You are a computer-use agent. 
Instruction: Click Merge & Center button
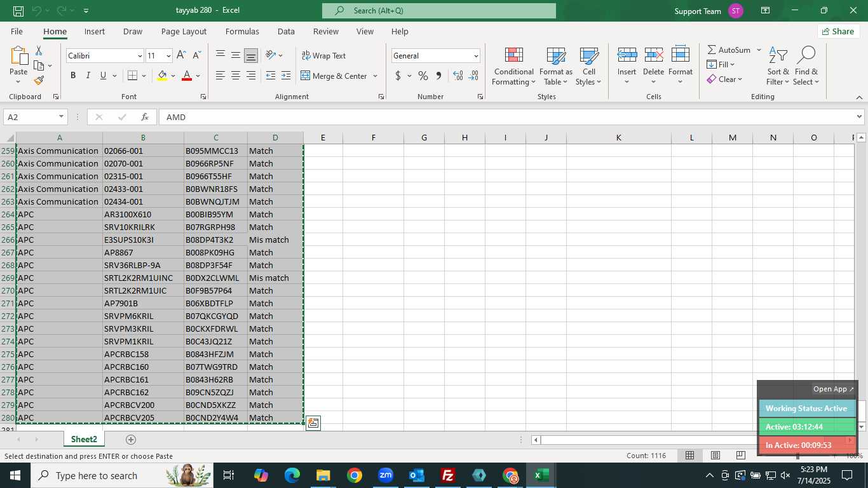tap(334, 76)
